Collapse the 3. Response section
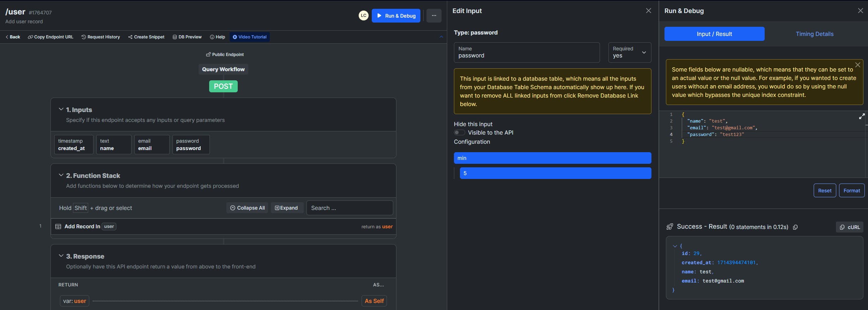 pyautogui.click(x=61, y=256)
